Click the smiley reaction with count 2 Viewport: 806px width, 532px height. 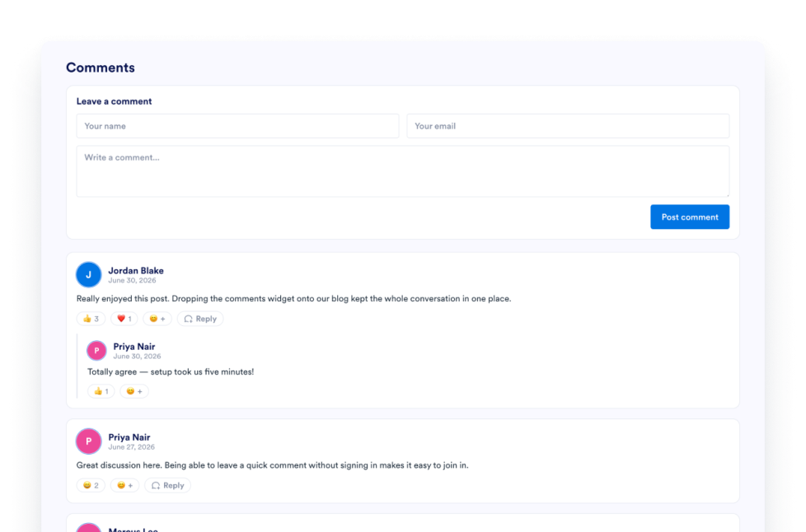[91, 485]
